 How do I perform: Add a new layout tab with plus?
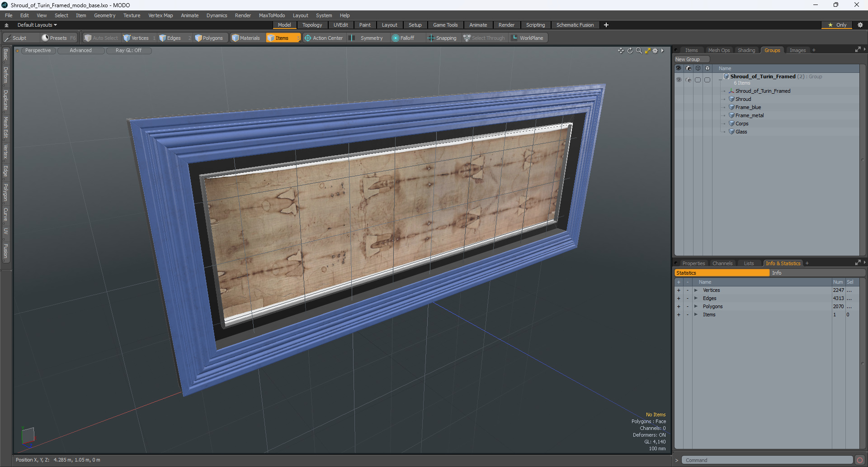pyautogui.click(x=606, y=25)
